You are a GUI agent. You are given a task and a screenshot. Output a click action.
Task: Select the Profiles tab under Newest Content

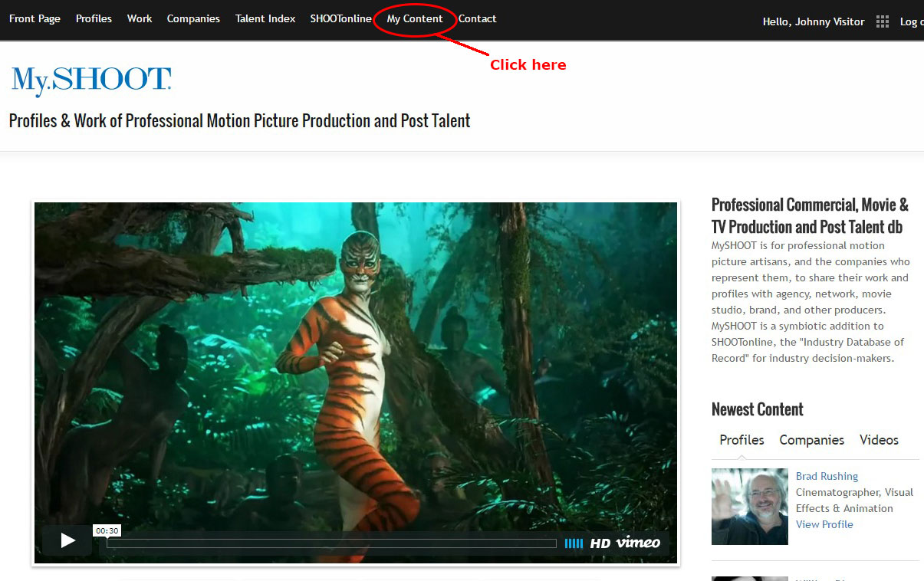coord(742,440)
